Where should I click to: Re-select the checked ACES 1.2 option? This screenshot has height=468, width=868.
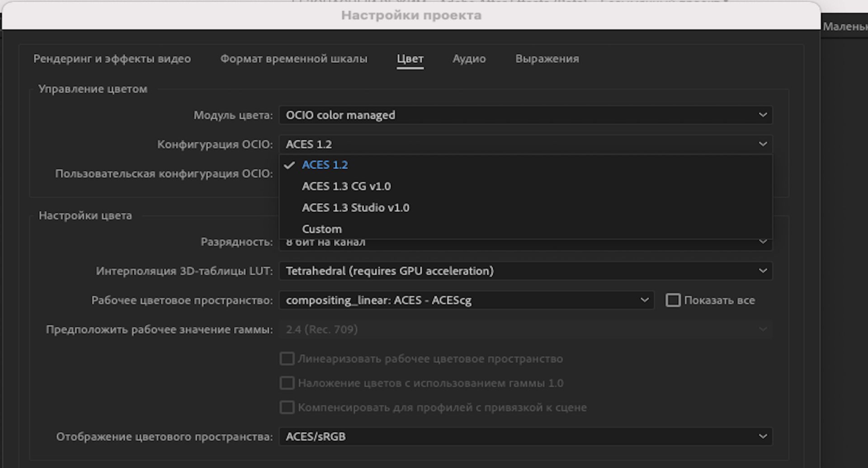point(325,164)
